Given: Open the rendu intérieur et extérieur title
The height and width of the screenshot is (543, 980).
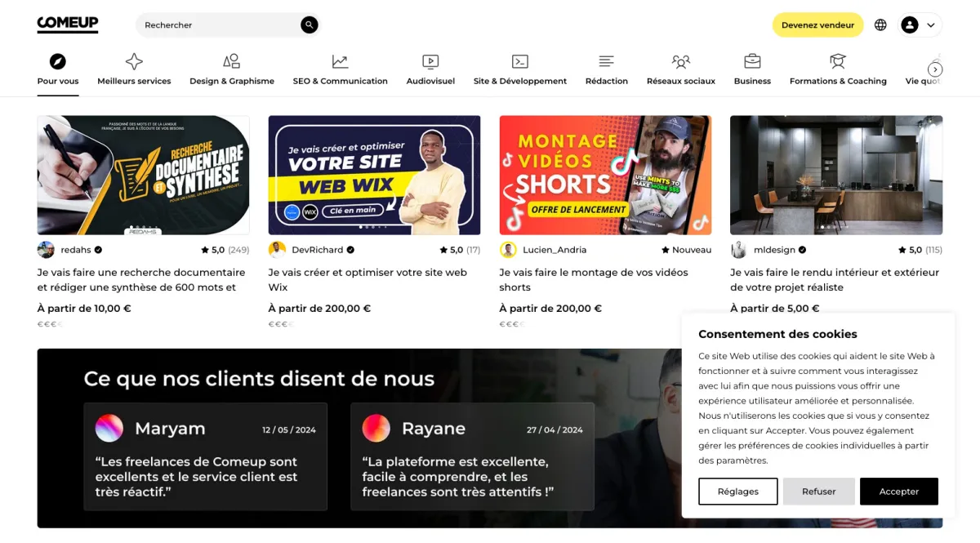Looking at the screenshot, I should point(835,280).
